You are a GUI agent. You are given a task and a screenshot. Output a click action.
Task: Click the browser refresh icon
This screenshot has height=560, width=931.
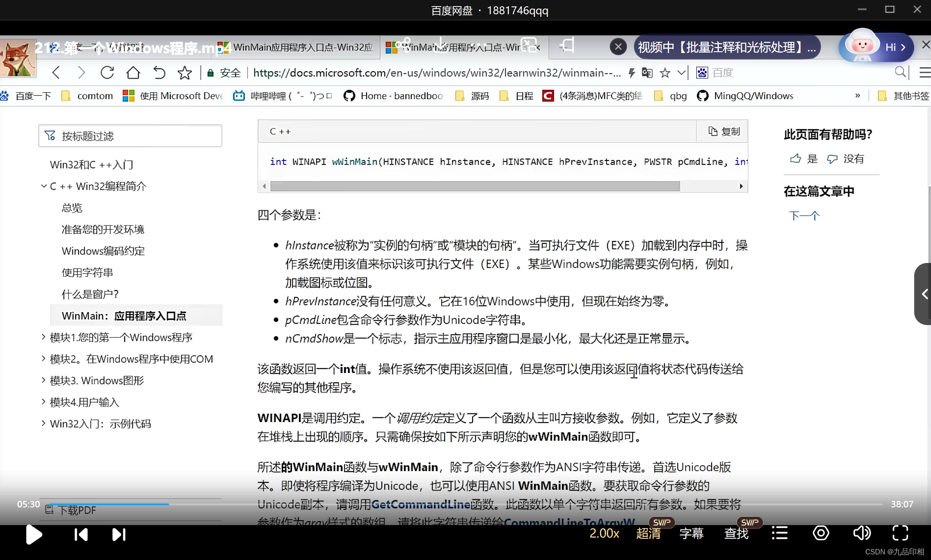pos(107,72)
